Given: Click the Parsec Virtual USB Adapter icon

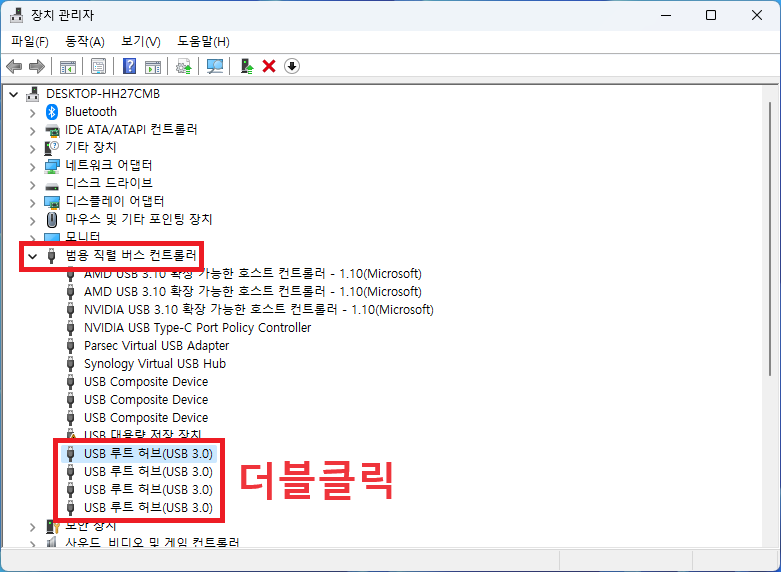Looking at the screenshot, I should 70,346.
